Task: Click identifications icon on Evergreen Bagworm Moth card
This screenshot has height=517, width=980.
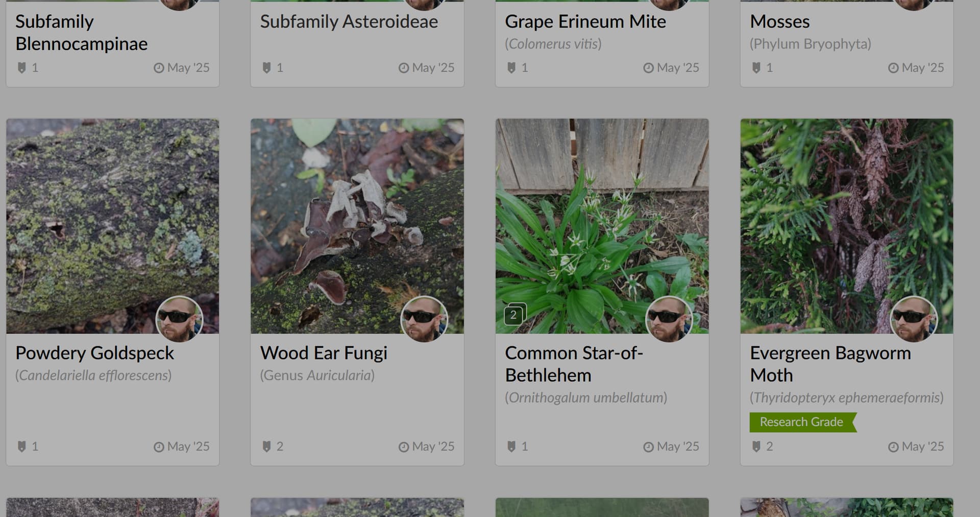Action: point(756,447)
